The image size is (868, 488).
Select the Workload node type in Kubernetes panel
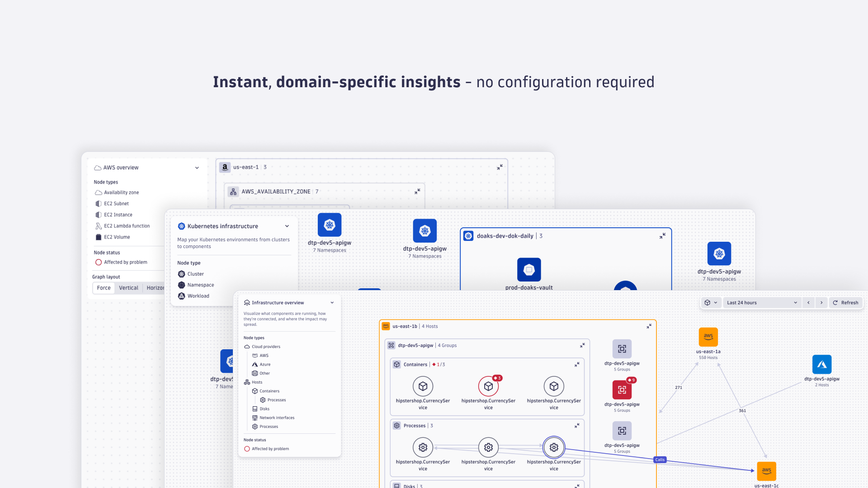pos(198,296)
